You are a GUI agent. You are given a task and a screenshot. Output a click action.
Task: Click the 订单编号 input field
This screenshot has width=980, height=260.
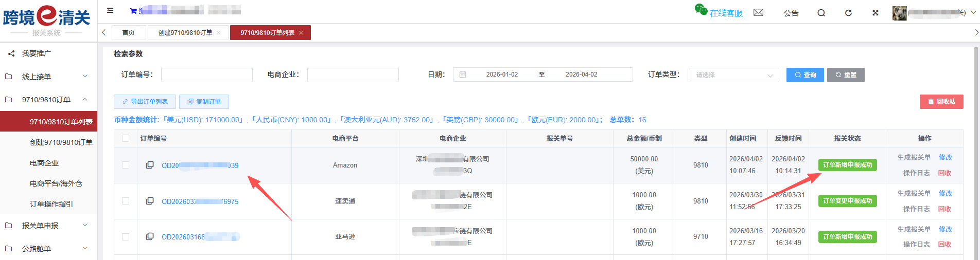pyautogui.click(x=206, y=75)
